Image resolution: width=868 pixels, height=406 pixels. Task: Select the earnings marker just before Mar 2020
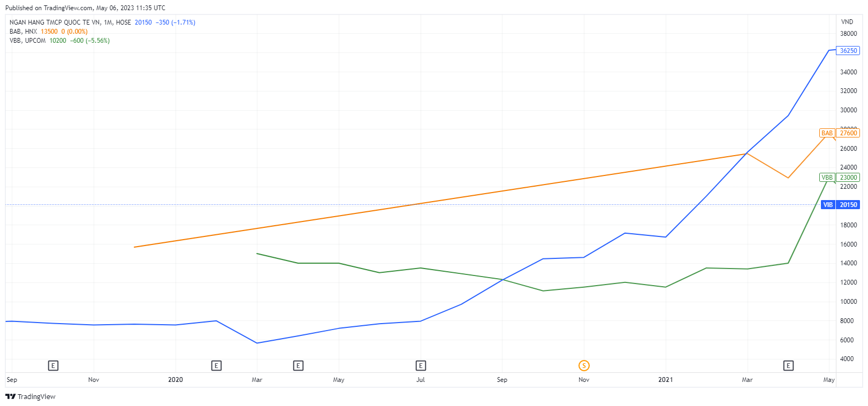216,366
